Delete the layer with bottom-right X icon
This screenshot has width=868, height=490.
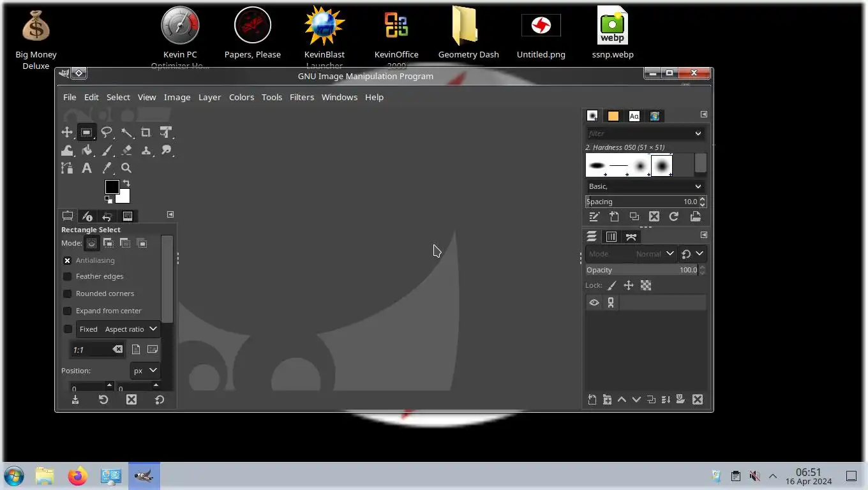[x=698, y=400]
